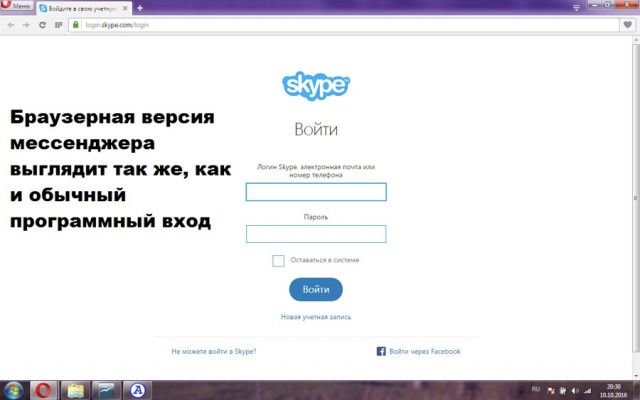Open Новая учетная запись link

click(x=316, y=317)
